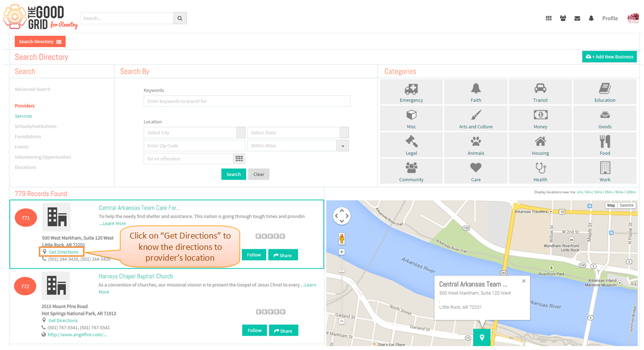Click the Keywords input field

tap(247, 101)
